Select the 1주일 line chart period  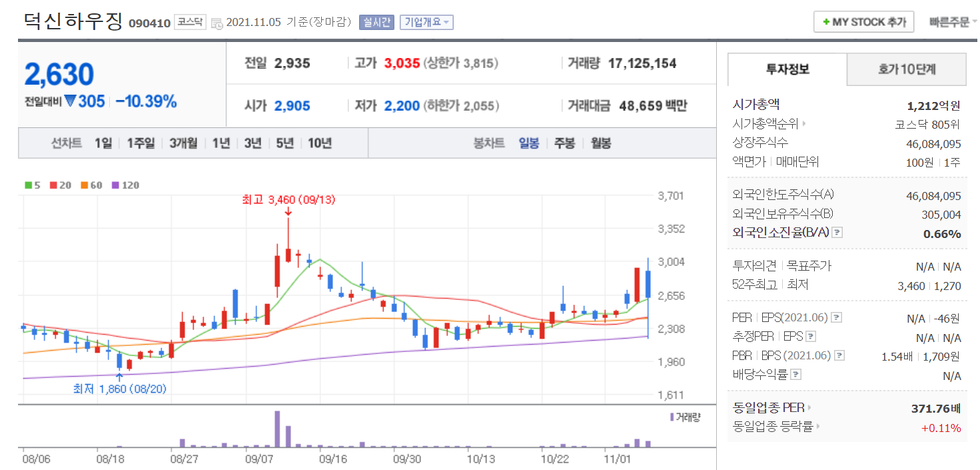pyautogui.click(x=141, y=143)
